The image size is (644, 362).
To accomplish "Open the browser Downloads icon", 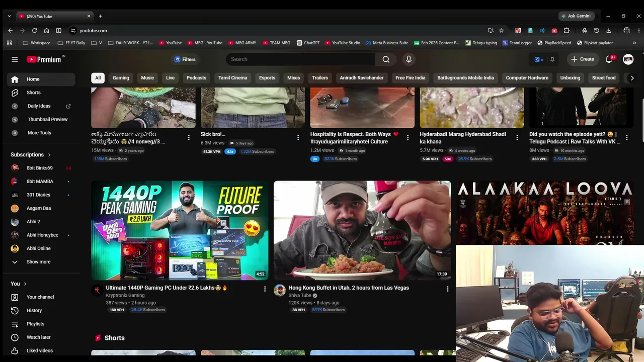I will pos(608,31).
